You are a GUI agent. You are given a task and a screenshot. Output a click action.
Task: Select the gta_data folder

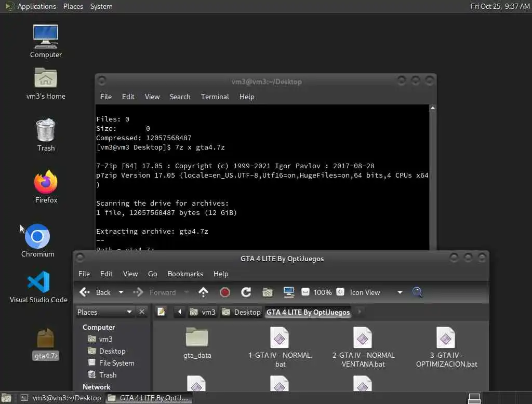point(197,343)
